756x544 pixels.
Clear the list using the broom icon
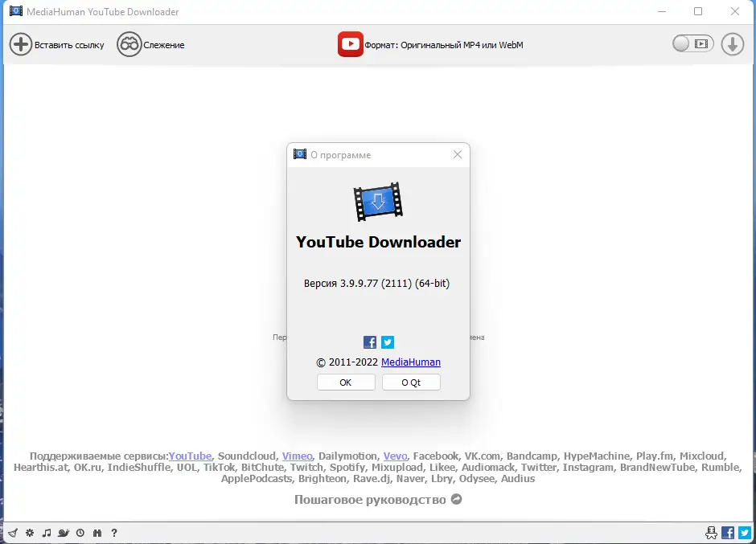click(x=12, y=533)
